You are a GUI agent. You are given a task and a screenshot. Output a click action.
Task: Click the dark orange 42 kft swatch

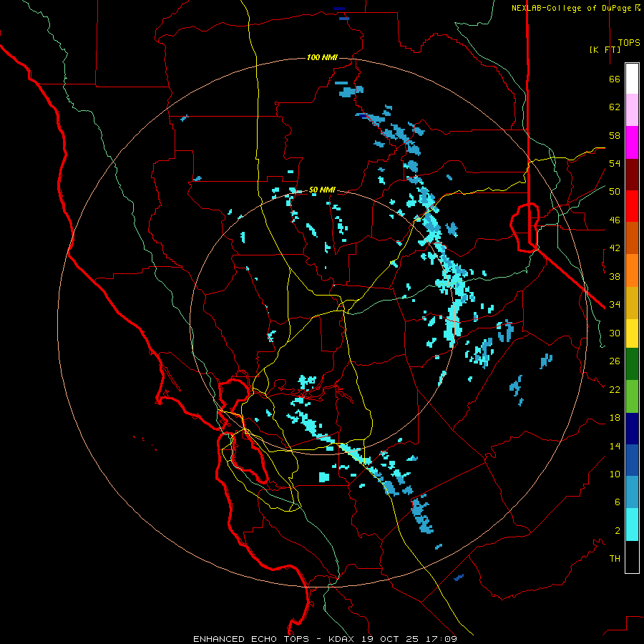click(632, 238)
